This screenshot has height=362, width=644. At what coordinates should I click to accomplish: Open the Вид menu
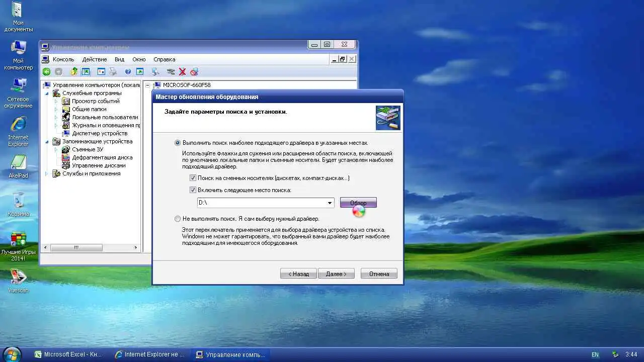(119, 59)
